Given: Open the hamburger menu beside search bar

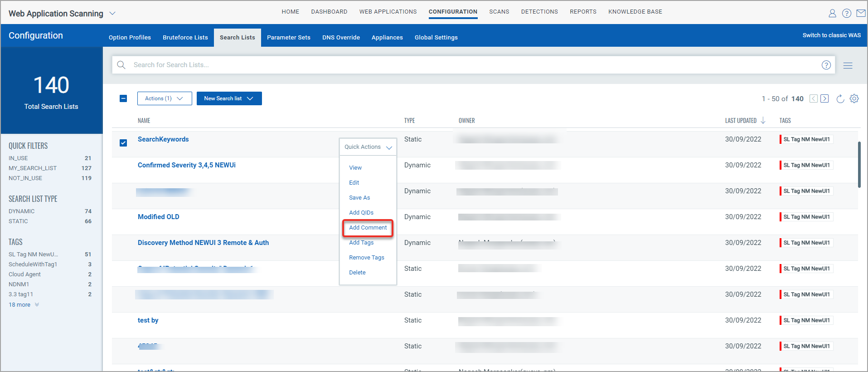Looking at the screenshot, I should click(x=848, y=65).
